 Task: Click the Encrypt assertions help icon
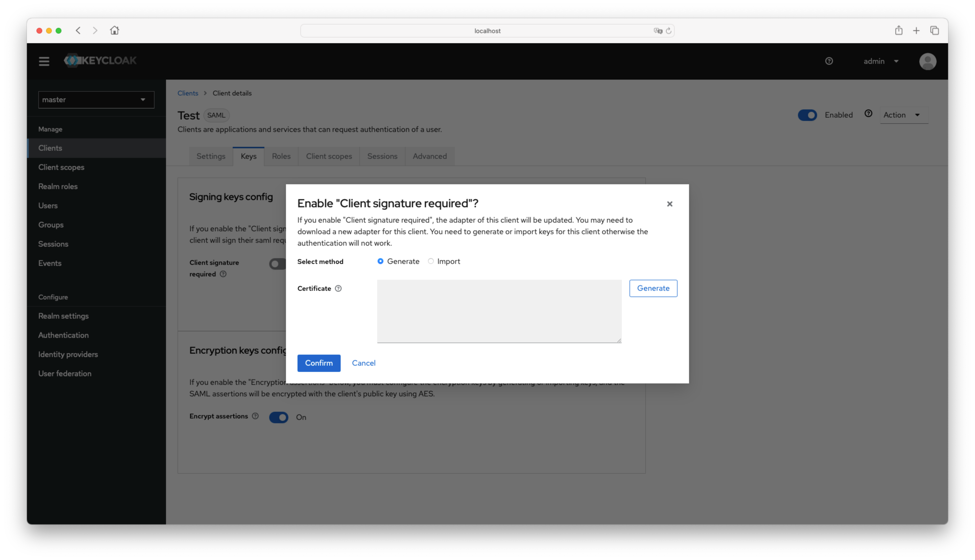255,416
